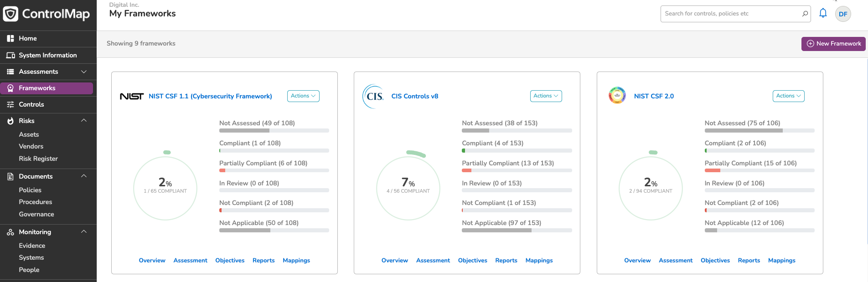Expand the Assessments menu chevron
This screenshot has width=868, height=282.
[84, 72]
